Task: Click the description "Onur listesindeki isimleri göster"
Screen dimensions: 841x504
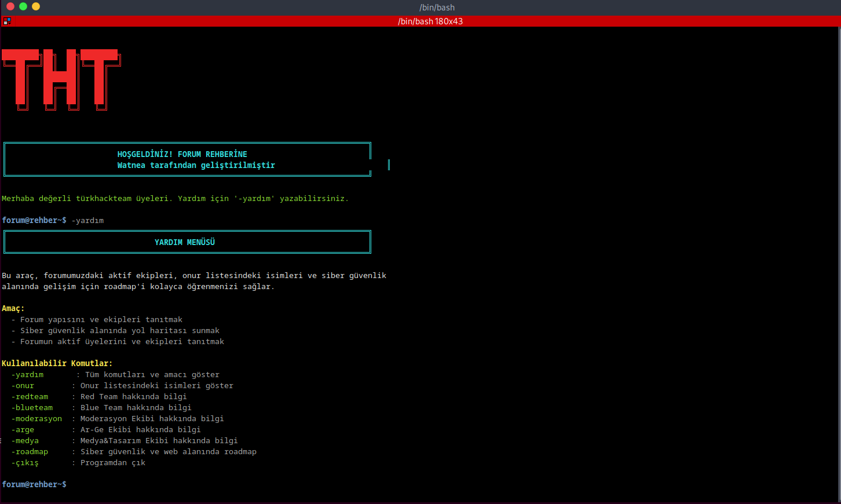Action: coord(157,385)
